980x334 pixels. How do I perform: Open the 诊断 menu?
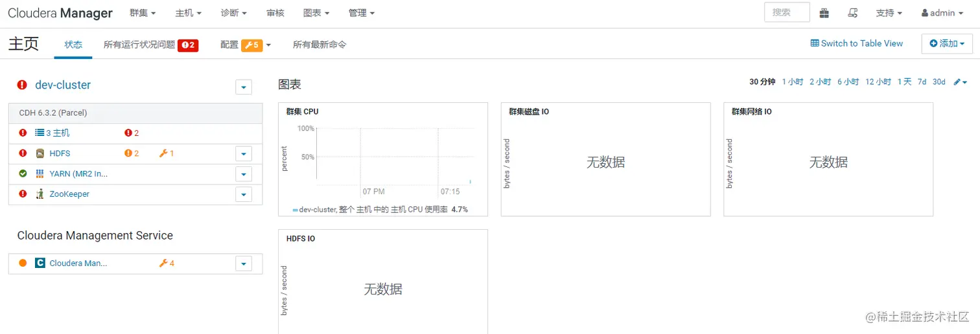click(234, 13)
